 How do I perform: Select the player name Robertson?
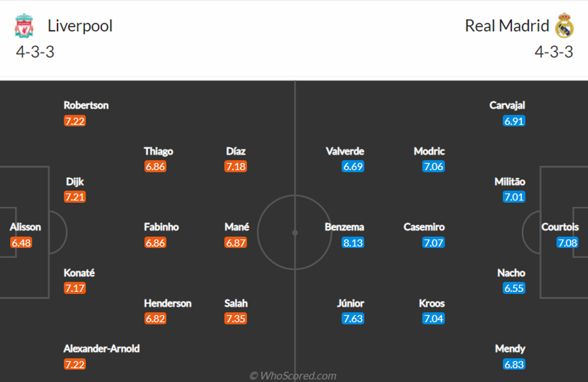86,105
